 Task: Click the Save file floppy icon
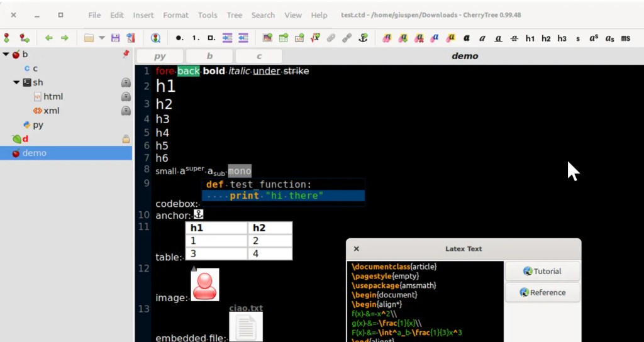click(115, 38)
